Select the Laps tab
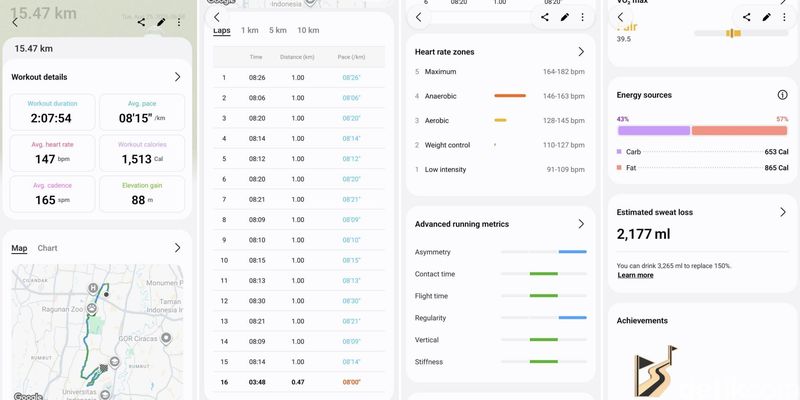Viewport: 800px width, 400px height. coord(221,31)
